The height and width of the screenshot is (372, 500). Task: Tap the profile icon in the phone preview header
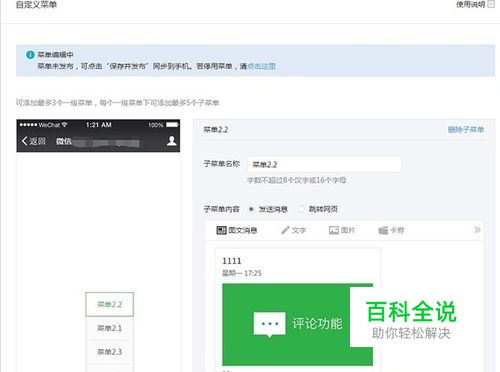(x=171, y=141)
